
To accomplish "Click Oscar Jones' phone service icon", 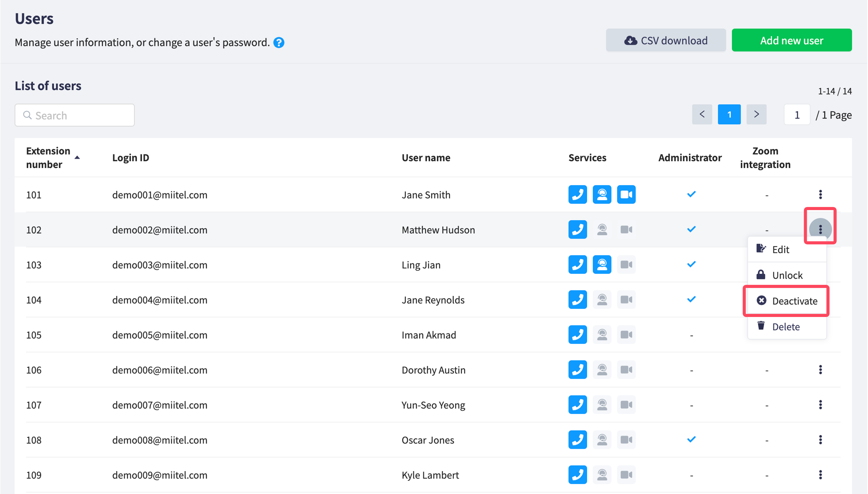I will 578,440.
